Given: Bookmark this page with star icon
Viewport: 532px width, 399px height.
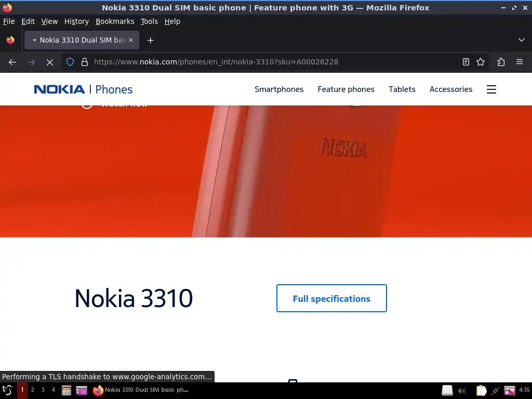Looking at the screenshot, I should (x=481, y=62).
